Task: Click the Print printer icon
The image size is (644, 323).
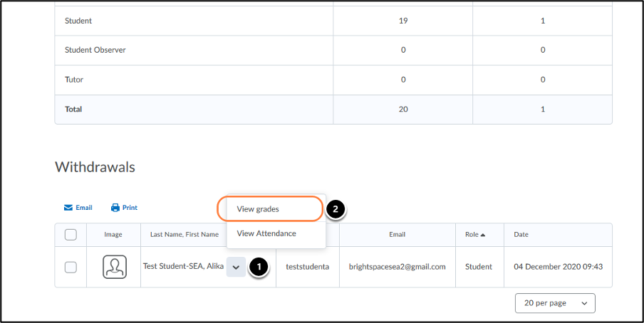Action: pos(115,208)
